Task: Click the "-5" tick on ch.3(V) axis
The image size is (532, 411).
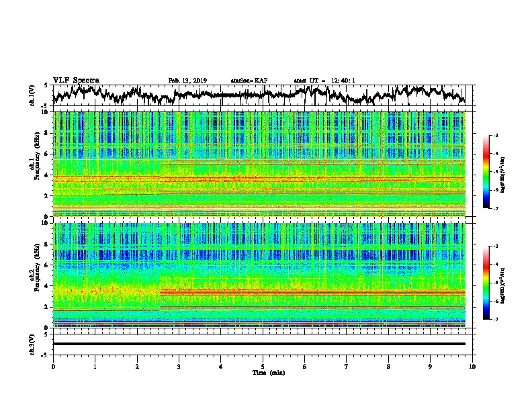Action: (46, 355)
